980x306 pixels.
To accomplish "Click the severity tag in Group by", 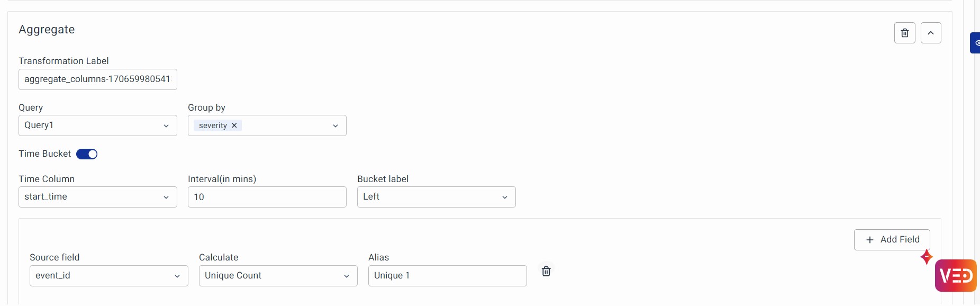I will point(213,125).
